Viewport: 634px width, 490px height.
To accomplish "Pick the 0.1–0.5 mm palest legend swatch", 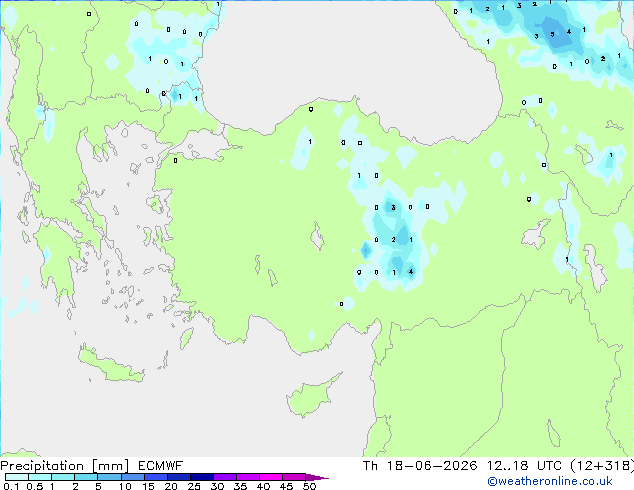I will coord(17,477).
